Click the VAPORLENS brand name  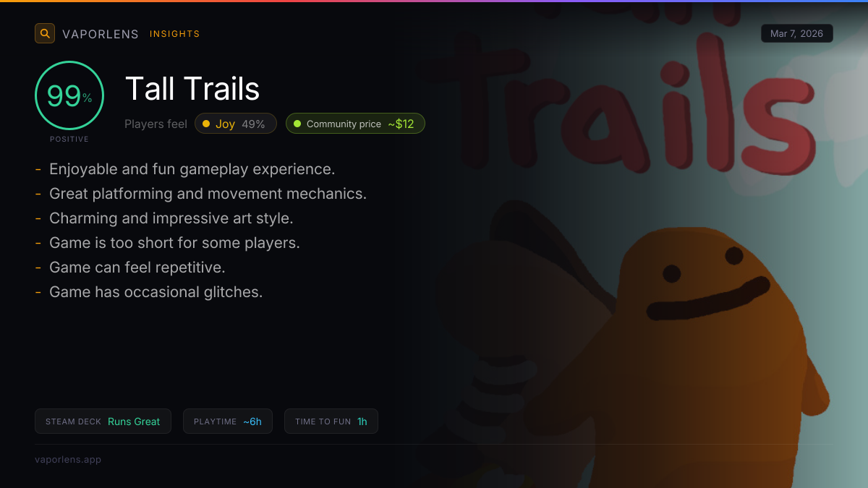click(x=101, y=34)
